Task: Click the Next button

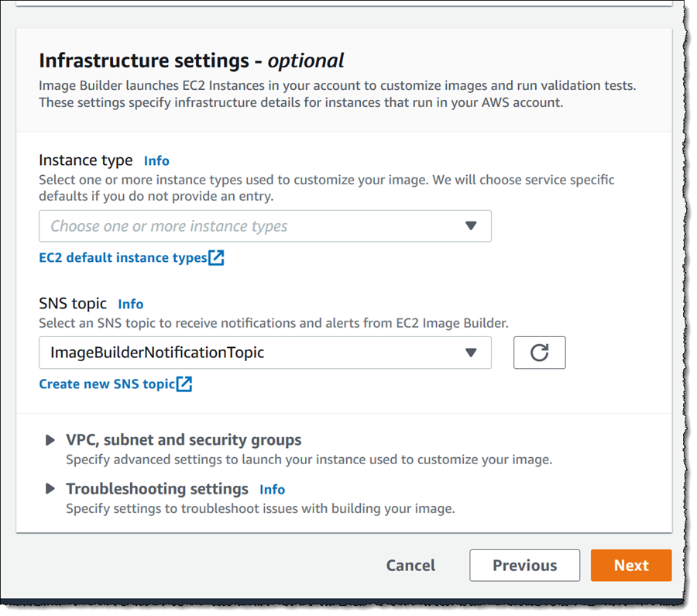Action: pos(631,566)
